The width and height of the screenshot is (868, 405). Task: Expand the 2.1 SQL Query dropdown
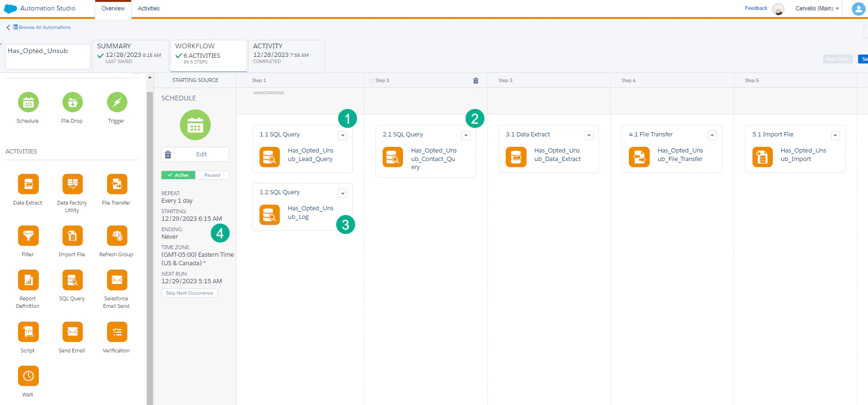click(466, 135)
